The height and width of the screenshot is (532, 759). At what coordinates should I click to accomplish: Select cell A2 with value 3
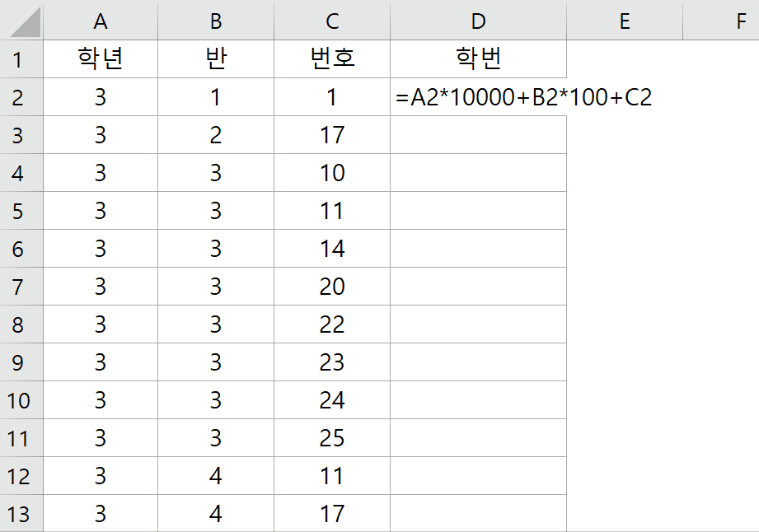[x=101, y=97]
